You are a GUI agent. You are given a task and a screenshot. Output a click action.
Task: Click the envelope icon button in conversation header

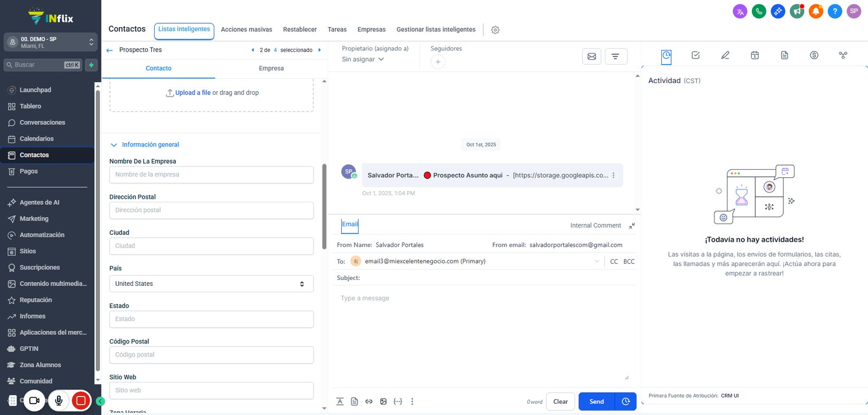(x=592, y=56)
